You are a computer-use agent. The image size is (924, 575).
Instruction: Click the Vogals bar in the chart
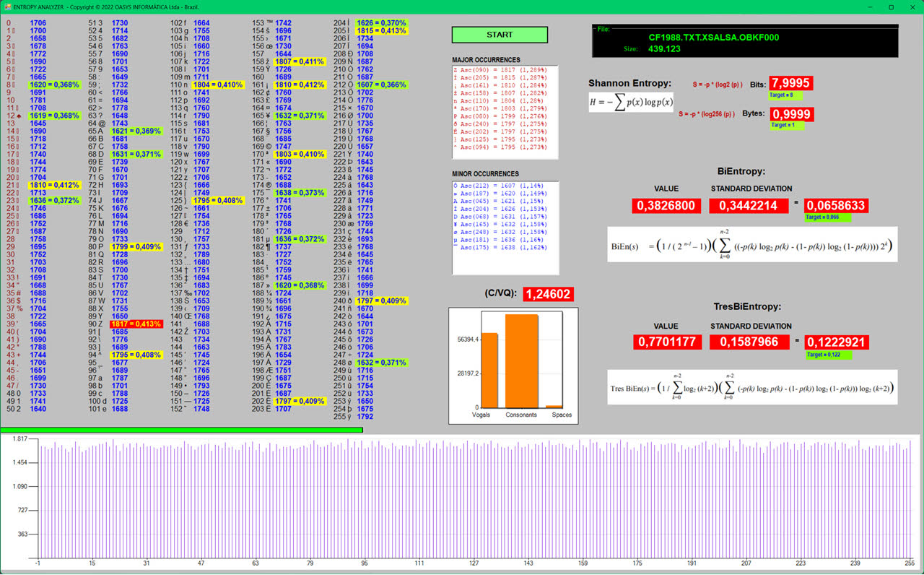pyautogui.click(x=489, y=370)
